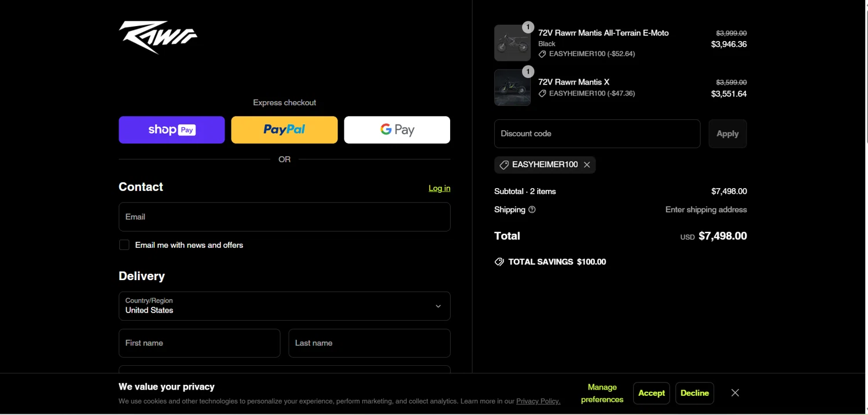Dismiss the privacy banner with X

[x=735, y=393]
